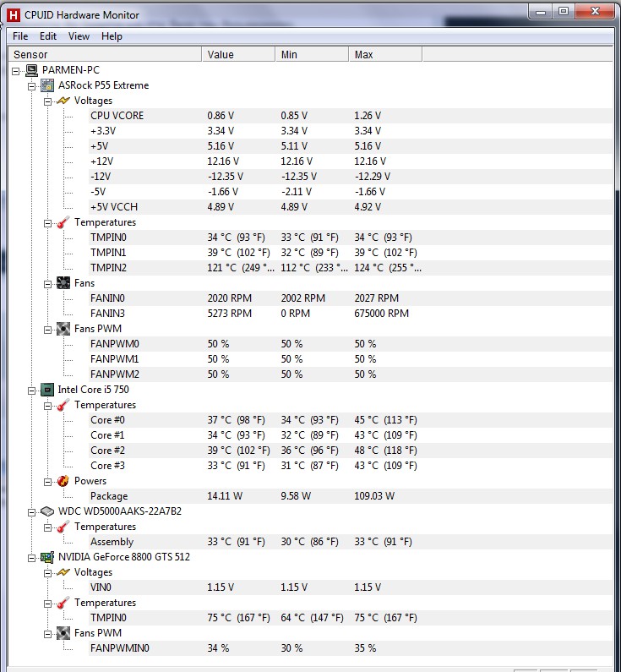Click the Intel Core i5 750 CPU icon
This screenshot has width=621, height=672.
(x=47, y=390)
